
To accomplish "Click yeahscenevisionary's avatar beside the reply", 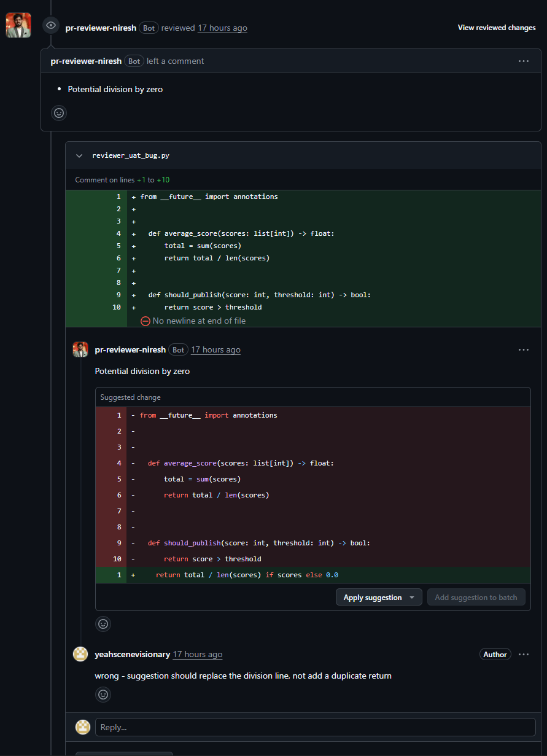I will [x=80, y=654].
